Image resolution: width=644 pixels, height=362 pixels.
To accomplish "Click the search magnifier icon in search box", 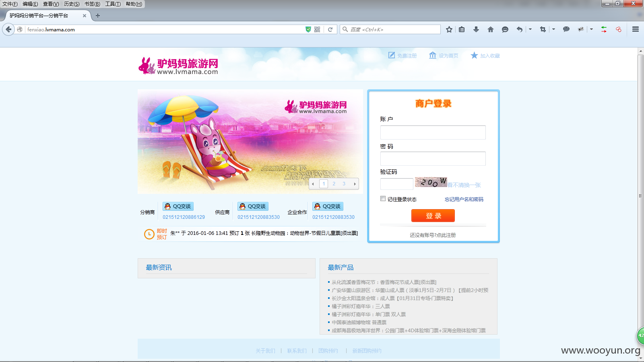I will point(345,29).
